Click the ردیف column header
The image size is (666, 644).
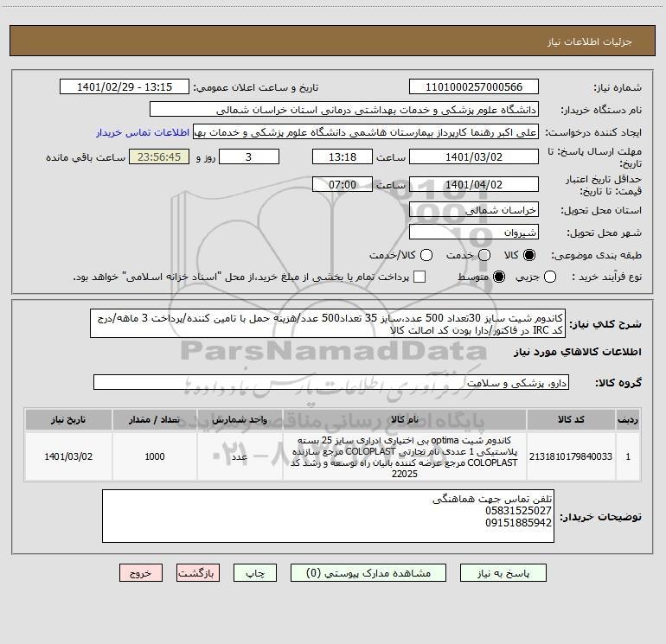628,419
